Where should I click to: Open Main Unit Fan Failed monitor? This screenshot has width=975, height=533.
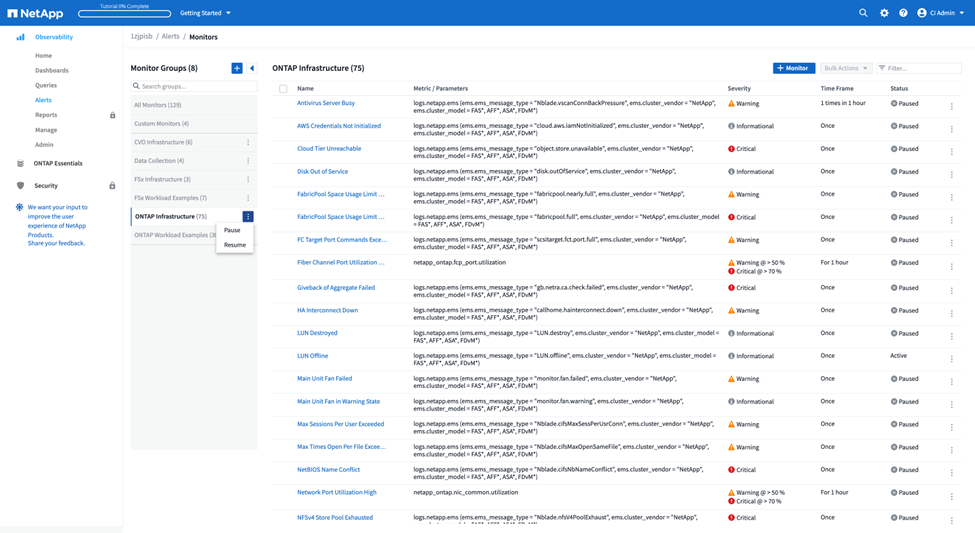pos(325,379)
